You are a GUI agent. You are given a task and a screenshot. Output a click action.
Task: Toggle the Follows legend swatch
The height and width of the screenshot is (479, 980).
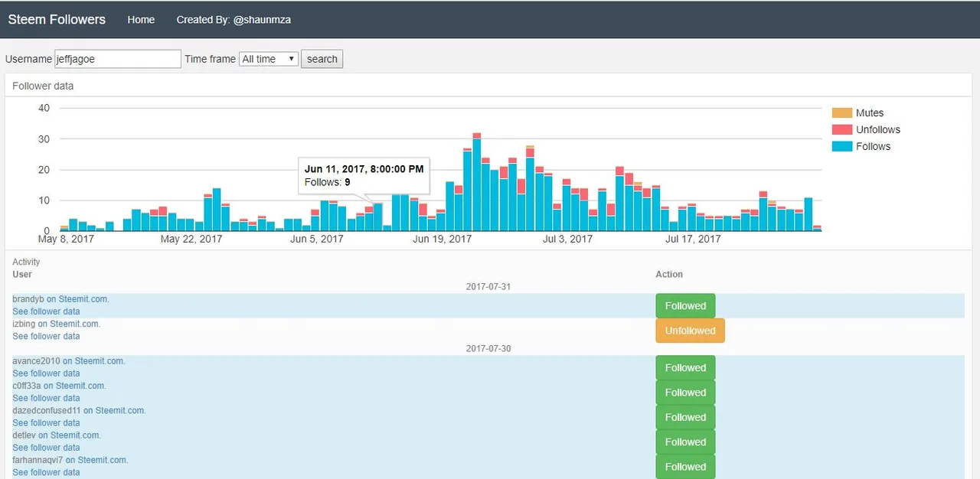841,146
